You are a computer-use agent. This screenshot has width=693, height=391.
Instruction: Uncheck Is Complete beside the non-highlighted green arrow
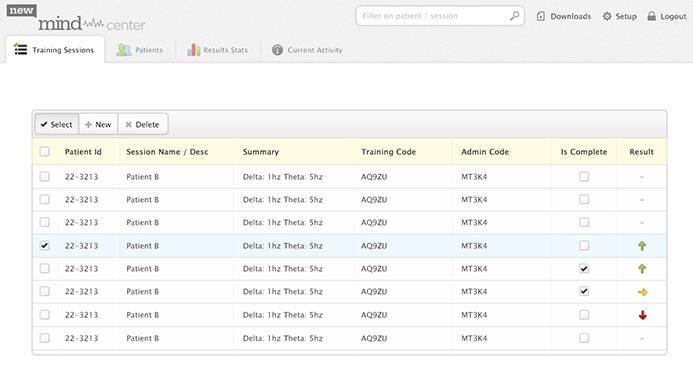(x=584, y=269)
